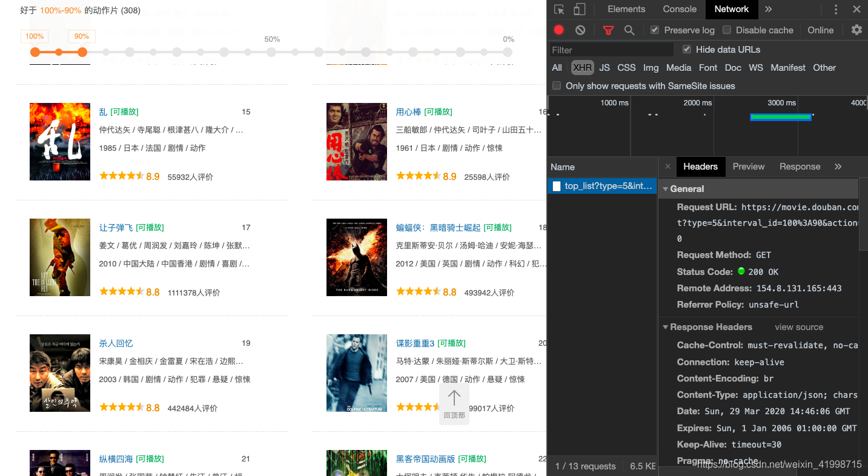The width and height of the screenshot is (868, 476).
Task: Filter requests by JS
Action: (x=605, y=68)
